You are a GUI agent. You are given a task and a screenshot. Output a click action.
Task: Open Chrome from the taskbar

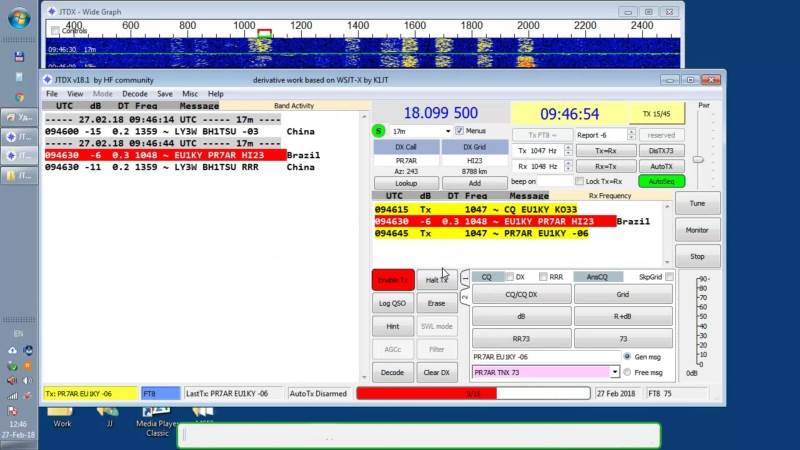(x=20, y=98)
